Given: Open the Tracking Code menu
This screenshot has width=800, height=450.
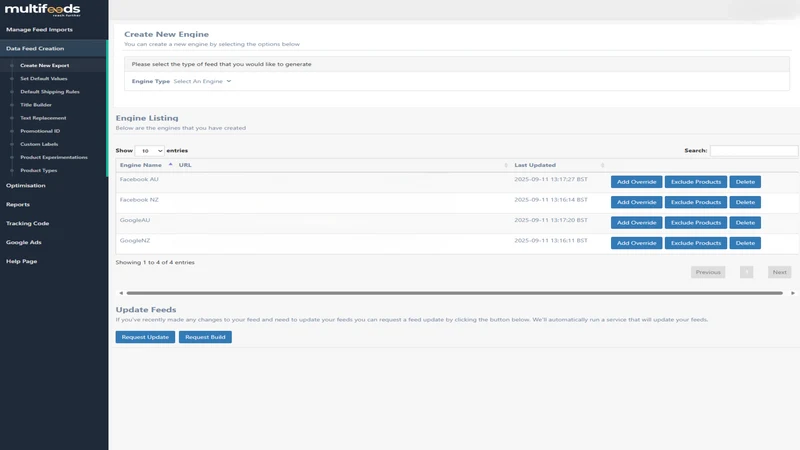Looking at the screenshot, I should (28, 223).
